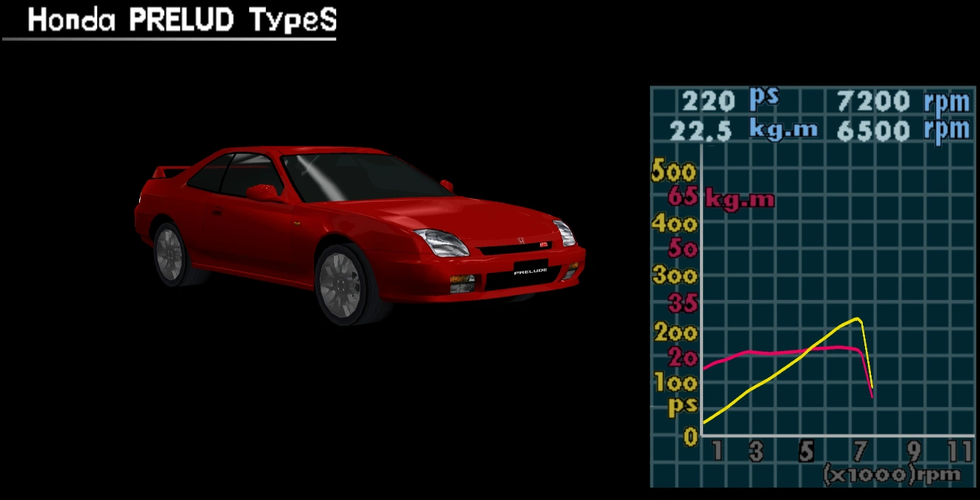Click the 0 origin label

point(689,437)
